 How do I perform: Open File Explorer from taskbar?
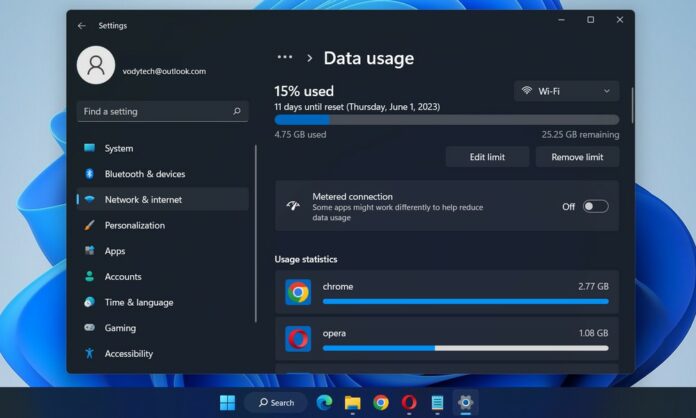pyautogui.click(x=352, y=402)
